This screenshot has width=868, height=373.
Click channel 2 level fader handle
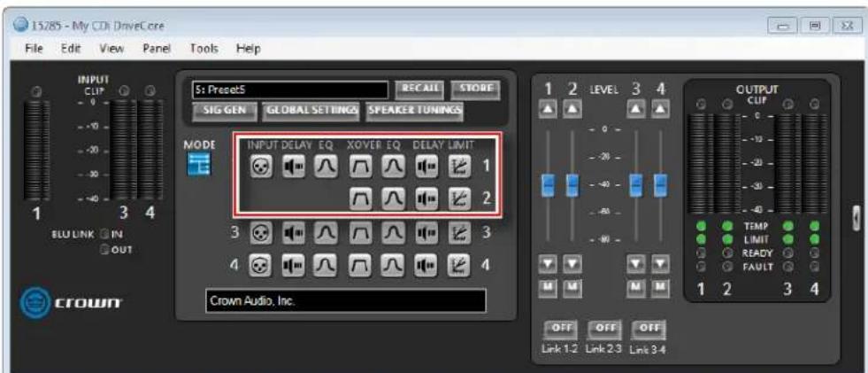[572, 186]
